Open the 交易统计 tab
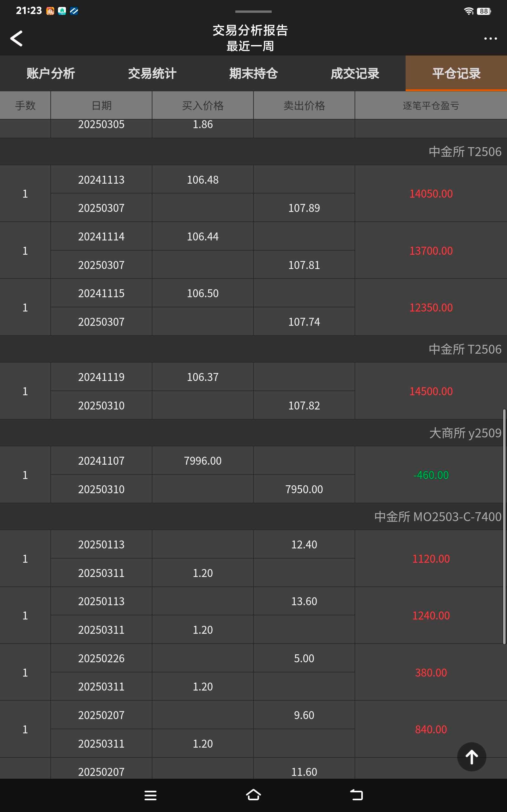This screenshot has width=507, height=812. (x=152, y=74)
